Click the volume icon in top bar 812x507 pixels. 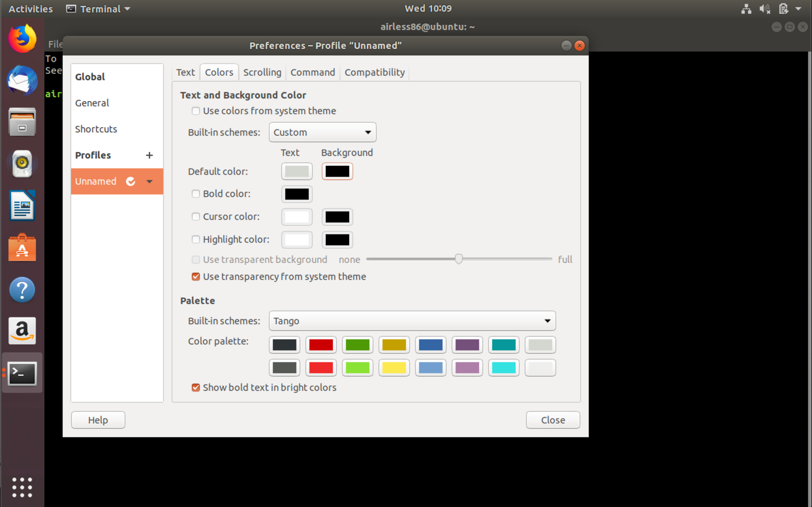point(764,9)
